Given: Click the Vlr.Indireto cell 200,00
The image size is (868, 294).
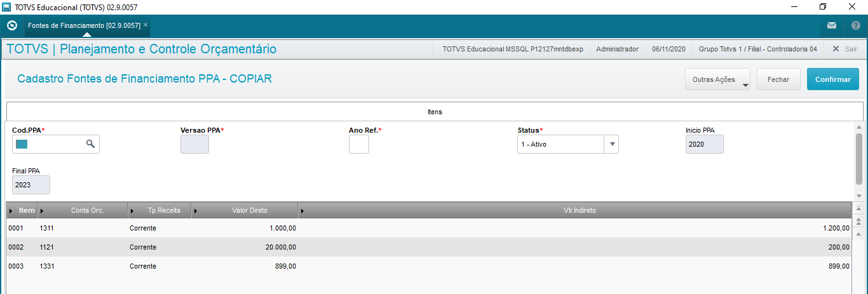Looking at the screenshot, I should 839,247.
